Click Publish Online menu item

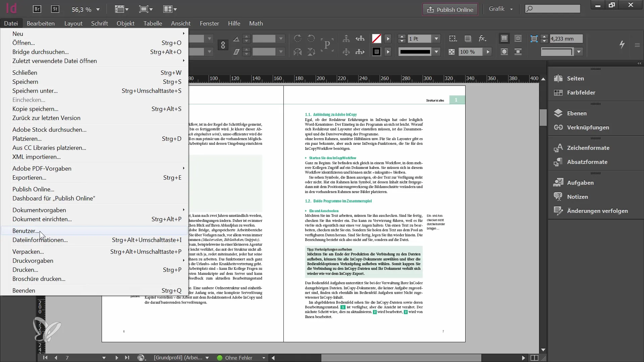point(33,189)
